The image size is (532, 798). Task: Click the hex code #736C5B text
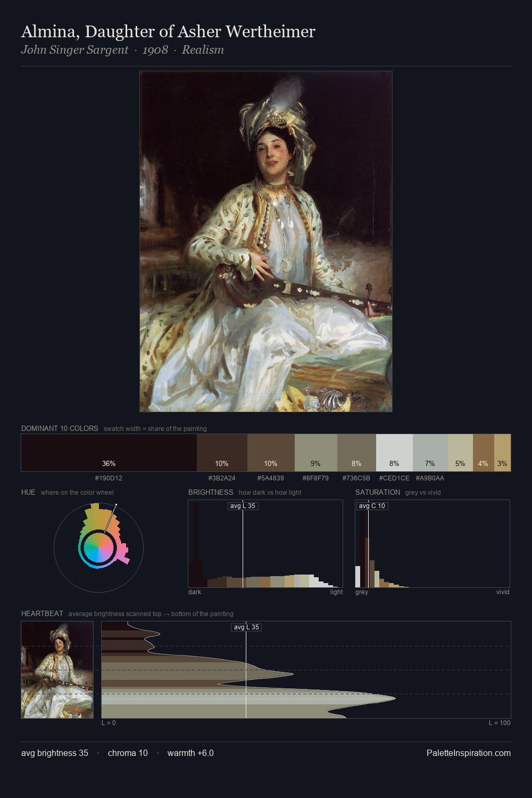coord(356,478)
